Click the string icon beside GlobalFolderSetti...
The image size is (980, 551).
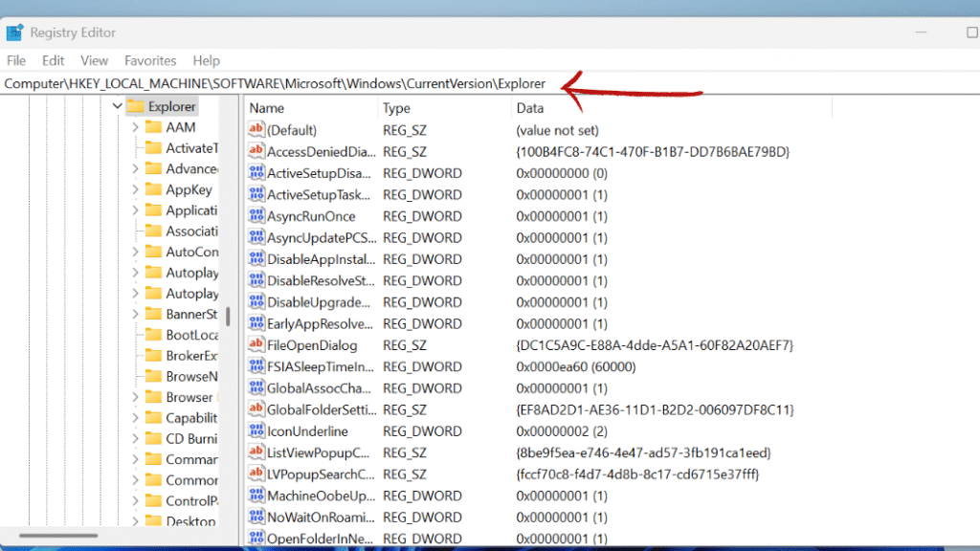point(256,409)
